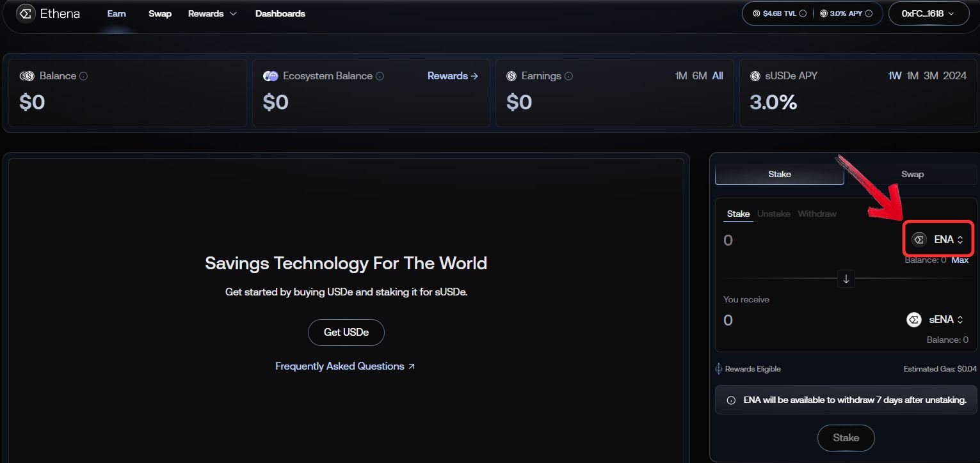Click the info icon beside $4.6B TVL
Screen dimensions: 980x463
pyautogui.click(x=803, y=13)
